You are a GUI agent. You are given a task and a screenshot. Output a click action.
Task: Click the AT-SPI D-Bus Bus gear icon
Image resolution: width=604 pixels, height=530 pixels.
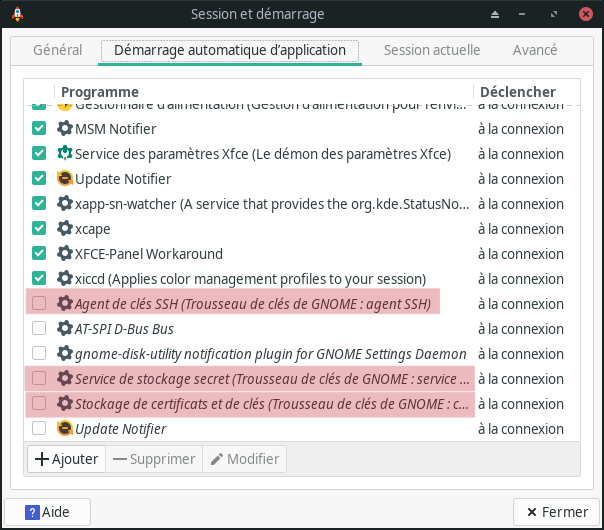click(64, 329)
